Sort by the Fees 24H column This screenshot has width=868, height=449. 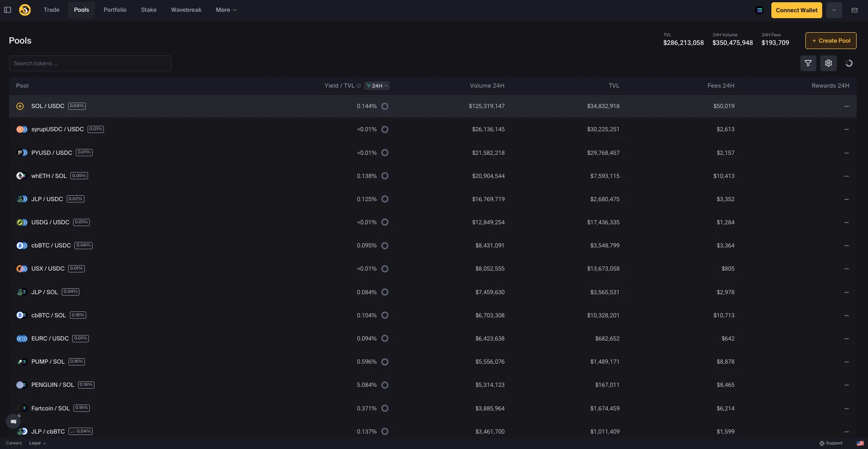click(x=721, y=86)
